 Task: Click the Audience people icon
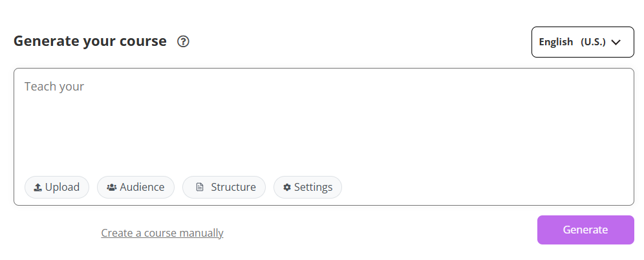(x=112, y=188)
